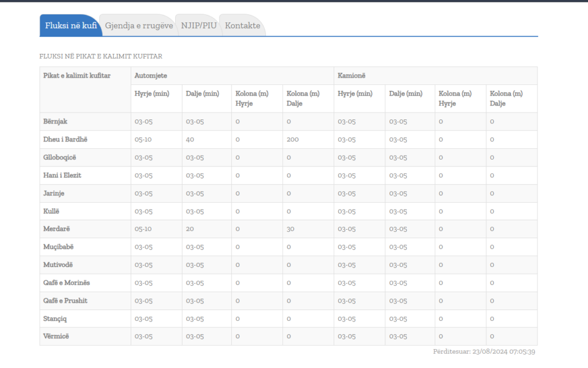Select the Hani i Elezit row
This screenshot has height=368, width=588.
point(288,175)
